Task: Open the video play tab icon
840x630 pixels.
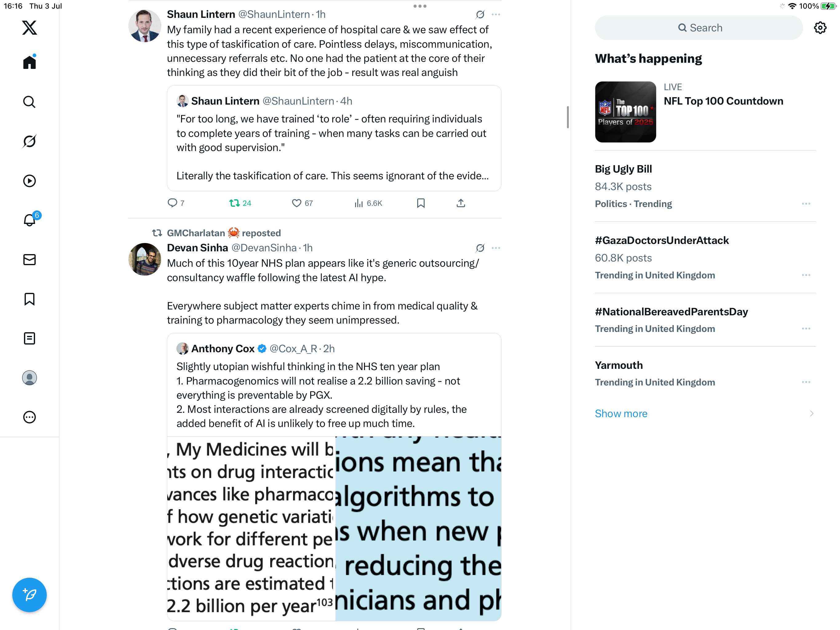Action: (x=29, y=181)
